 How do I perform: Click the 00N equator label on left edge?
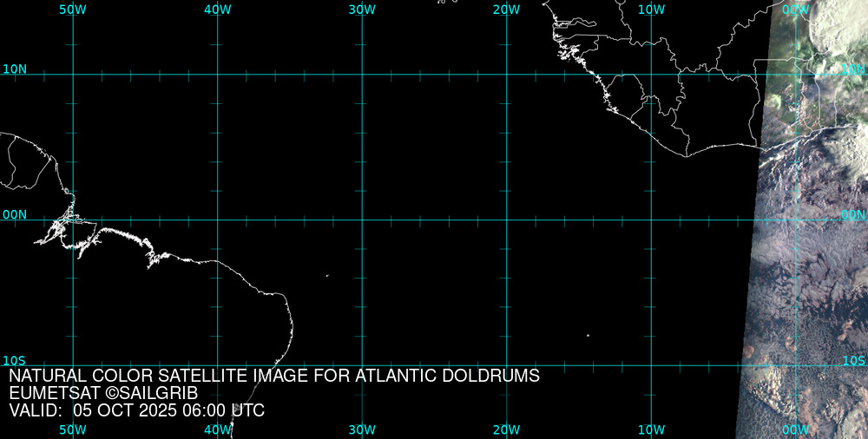[x=14, y=214]
